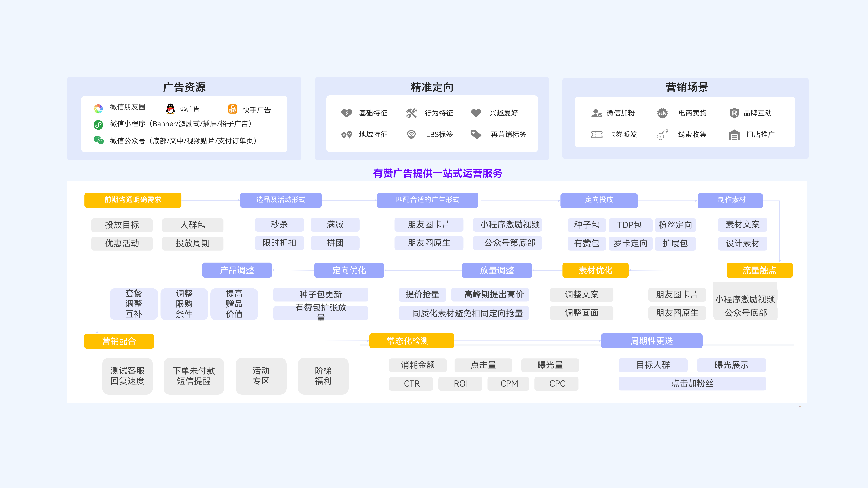Click the Kuaishou orange icon

coord(233,109)
